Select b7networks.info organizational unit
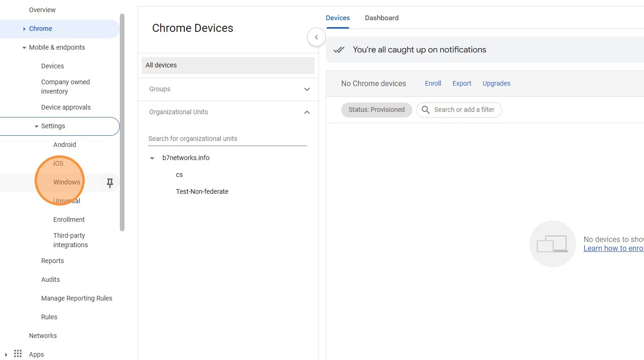Image resolution: width=644 pixels, height=360 pixels. [x=186, y=158]
